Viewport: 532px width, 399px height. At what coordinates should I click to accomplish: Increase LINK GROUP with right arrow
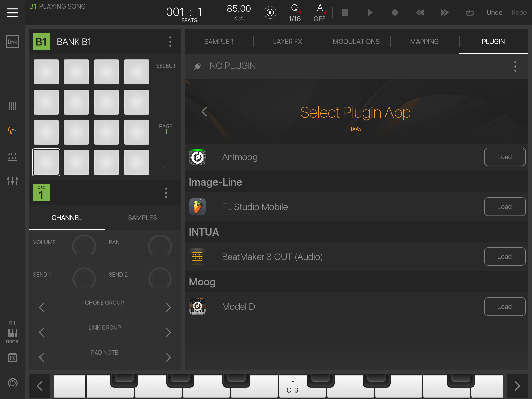(168, 332)
